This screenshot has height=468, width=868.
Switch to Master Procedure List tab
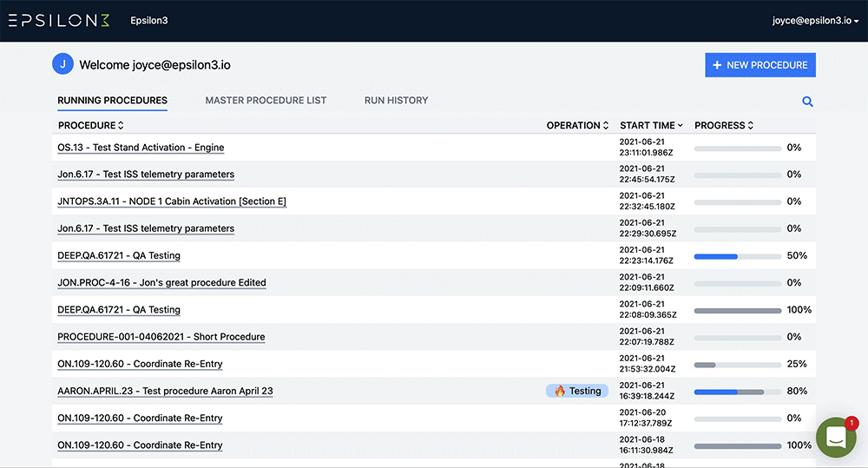tap(266, 101)
